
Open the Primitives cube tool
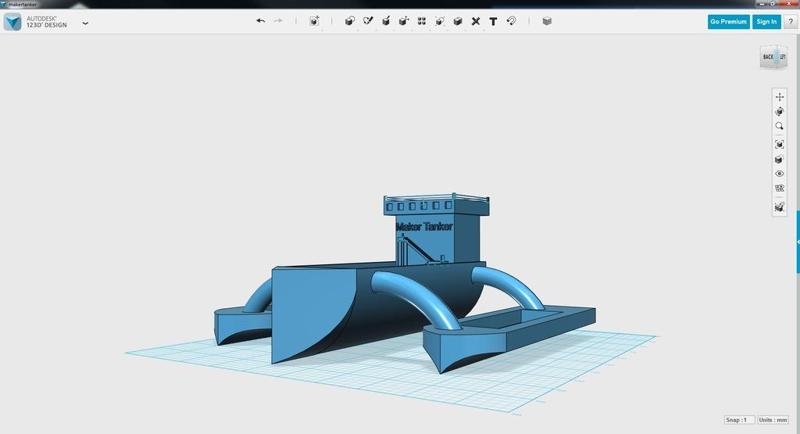tap(350, 21)
